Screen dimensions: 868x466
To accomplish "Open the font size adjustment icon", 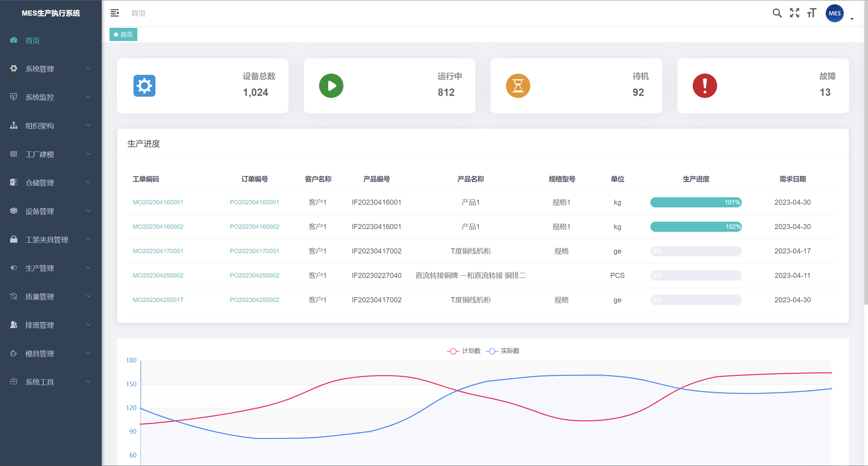I will [812, 13].
